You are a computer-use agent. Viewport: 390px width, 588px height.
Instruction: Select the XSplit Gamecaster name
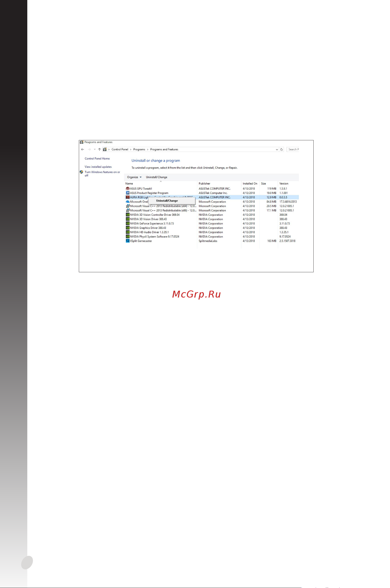pos(141,241)
